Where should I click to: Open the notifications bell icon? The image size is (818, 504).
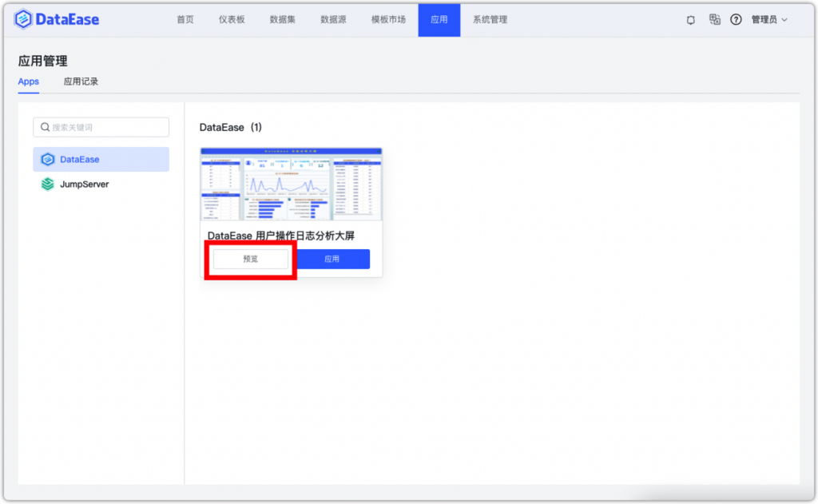point(691,20)
